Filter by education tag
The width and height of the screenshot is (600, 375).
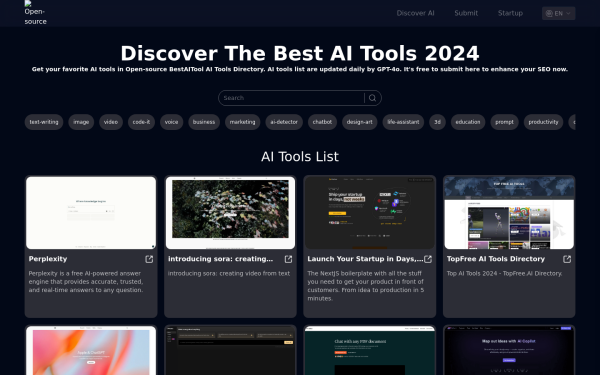(468, 122)
